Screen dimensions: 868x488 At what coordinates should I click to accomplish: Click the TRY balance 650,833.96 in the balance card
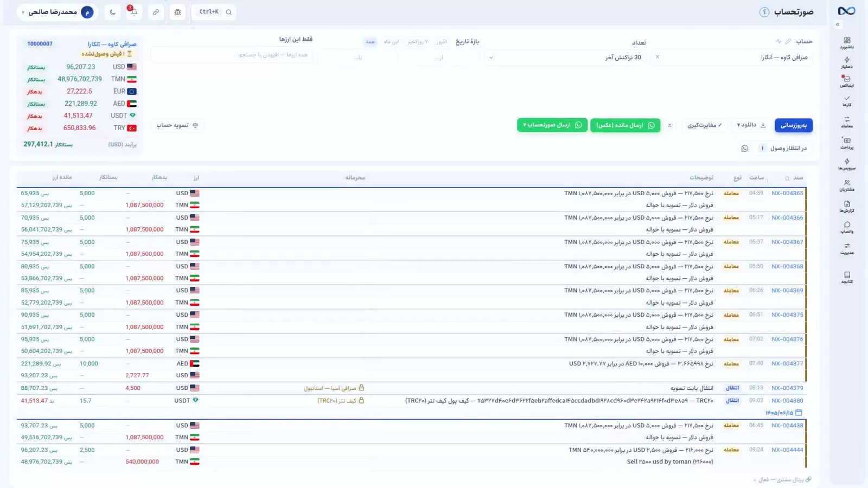point(79,128)
